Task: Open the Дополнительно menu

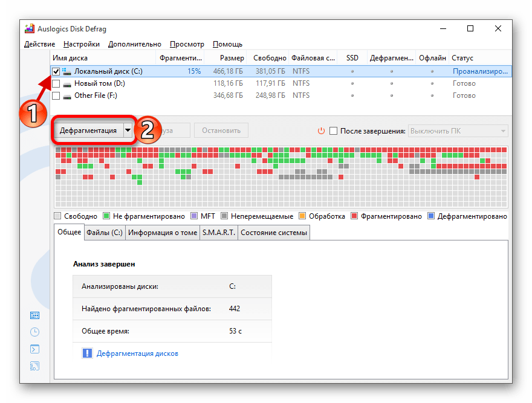Action: click(x=135, y=44)
